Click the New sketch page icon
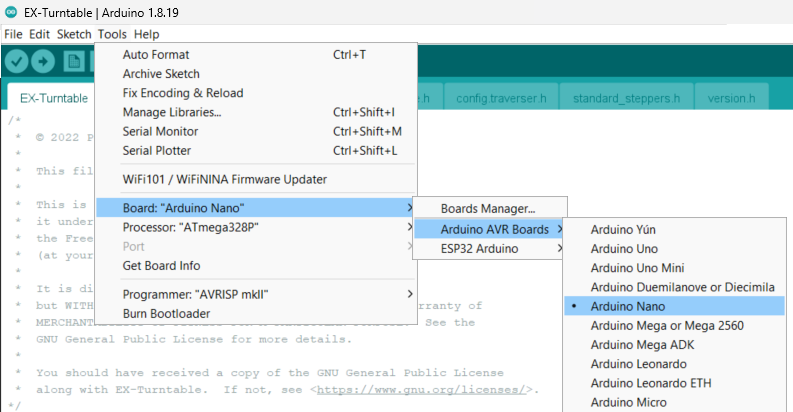Image resolution: width=793 pixels, height=412 pixels. (73, 61)
